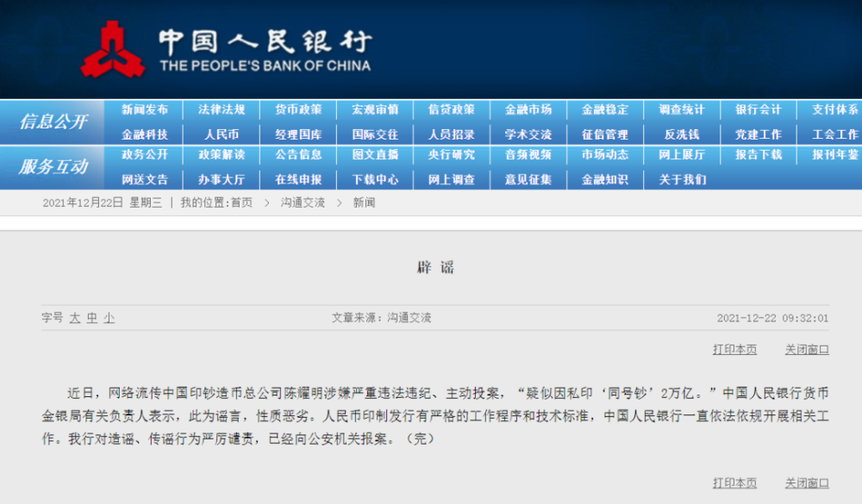Screen dimensions: 862x504
Task: Click the People's Bank of China red logo
Action: pyautogui.click(x=113, y=49)
